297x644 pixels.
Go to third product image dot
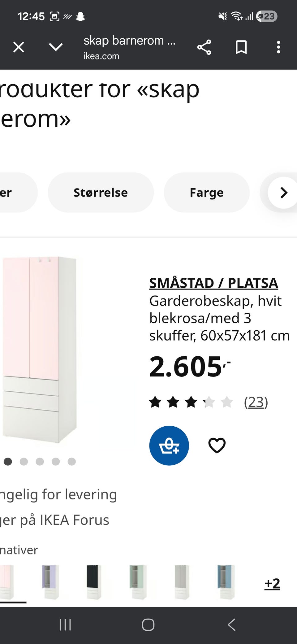[x=40, y=462]
